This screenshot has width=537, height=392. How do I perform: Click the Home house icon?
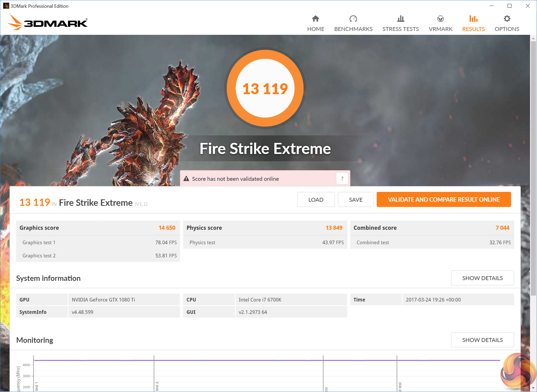315,19
